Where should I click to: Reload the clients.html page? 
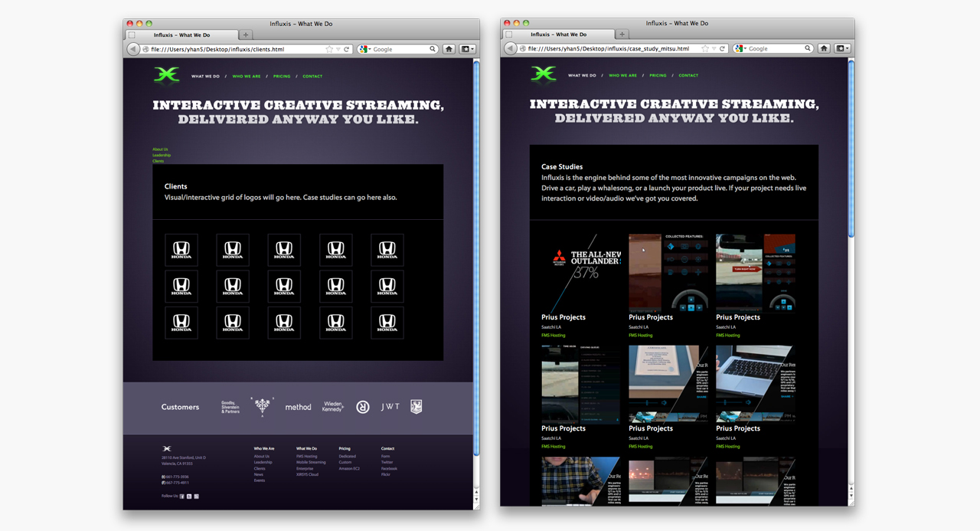click(x=347, y=49)
